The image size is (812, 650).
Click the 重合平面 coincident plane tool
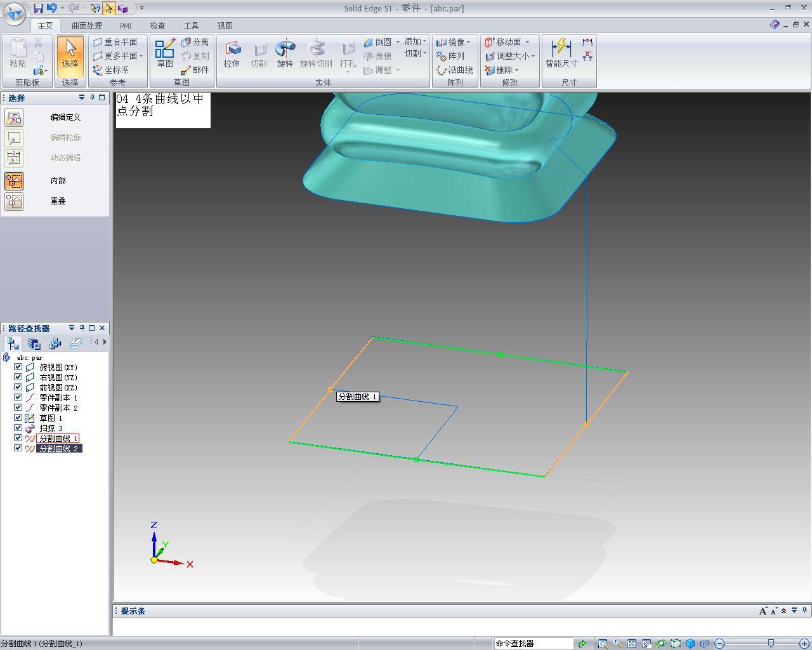[115, 42]
